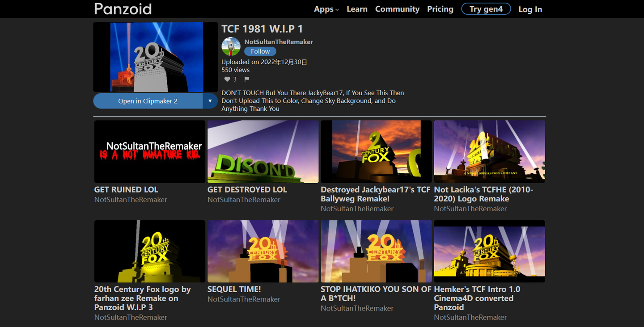Click the SEQUEL TIME! title
Image resolution: width=644 pixels, height=327 pixels.
(234, 289)
